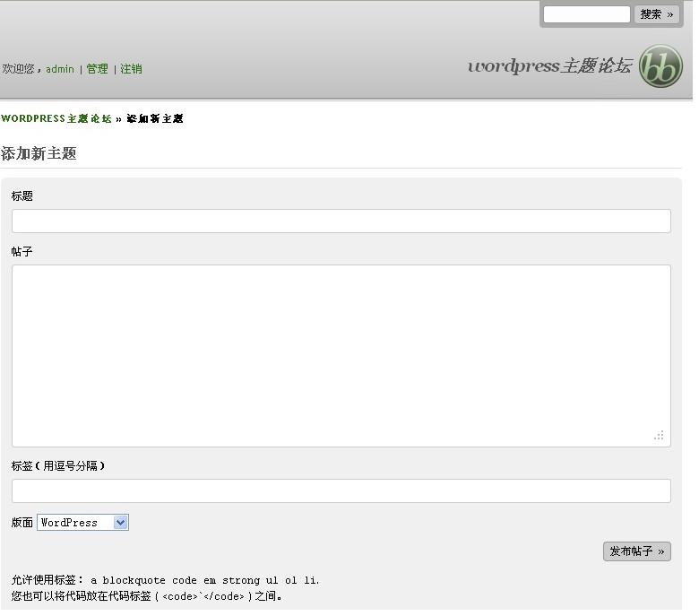This screenshot has height=616, width=699.
Task: Click the 允许使用标签 allowed tags line
Action: pos(166,580)
